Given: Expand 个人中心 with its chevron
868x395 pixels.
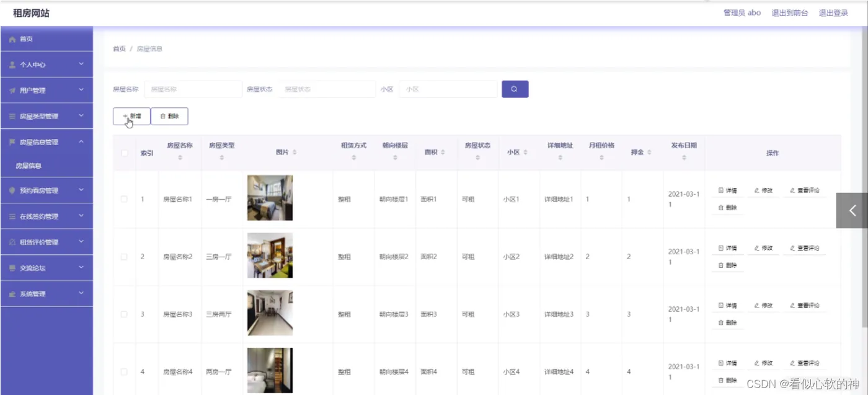Looking at the screenshot, I should tap(81, 64).
